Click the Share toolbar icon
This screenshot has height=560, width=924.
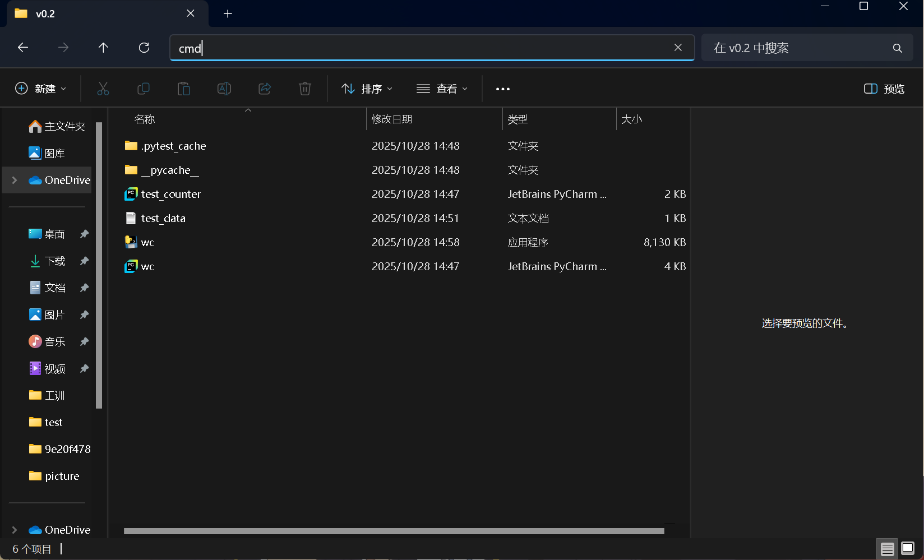[265, 89]
